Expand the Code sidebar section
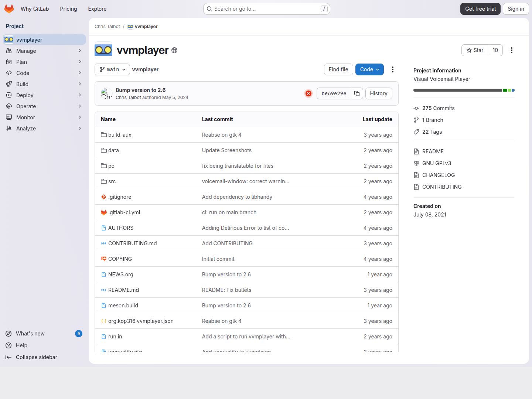532x399 pixels. [x=44, y=73]
